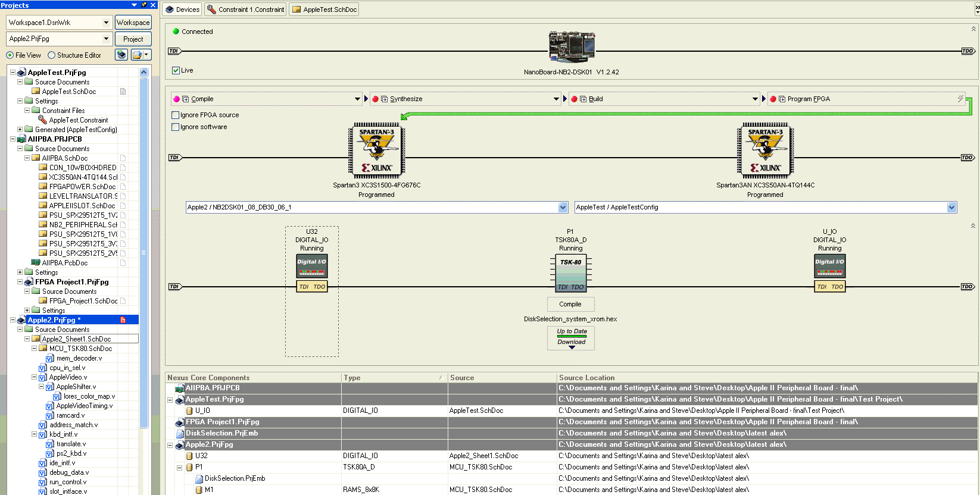Click the Apple2.PrjFpg modified document red icon

click(123, 320)
